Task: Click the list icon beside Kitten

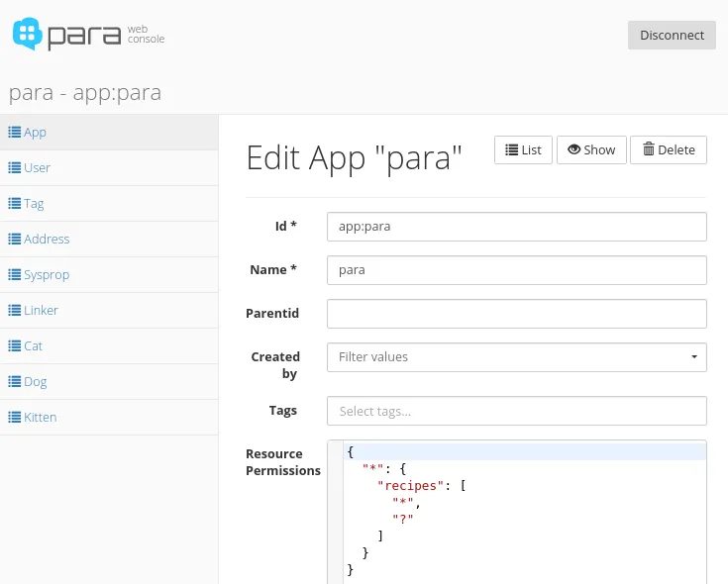Action: (15, 418)
